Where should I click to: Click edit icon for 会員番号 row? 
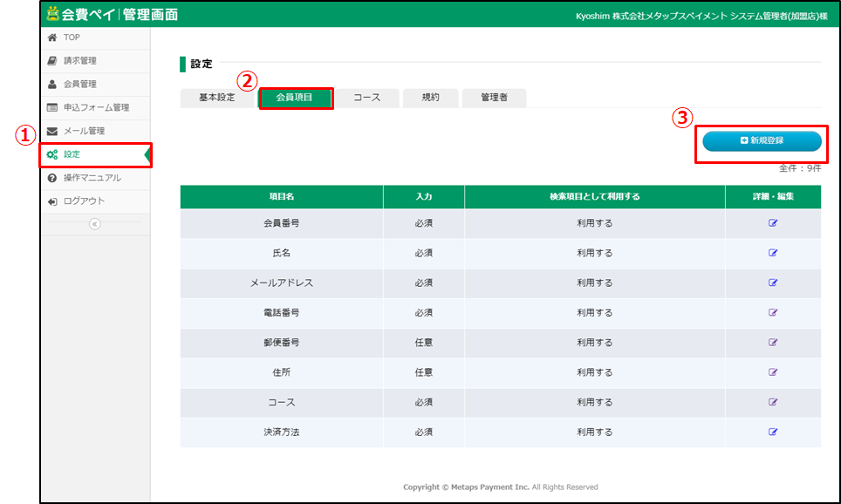click(772, 223)
